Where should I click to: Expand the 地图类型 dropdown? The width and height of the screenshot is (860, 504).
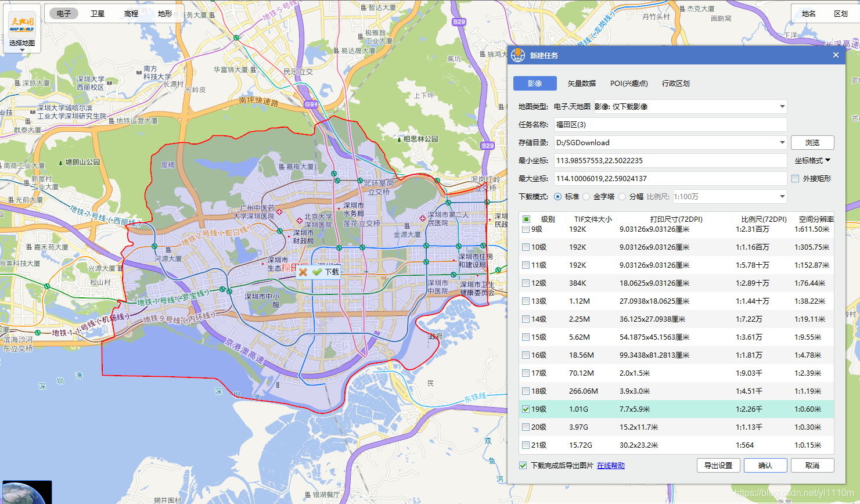pyautogui.click(x=782, y=106)
